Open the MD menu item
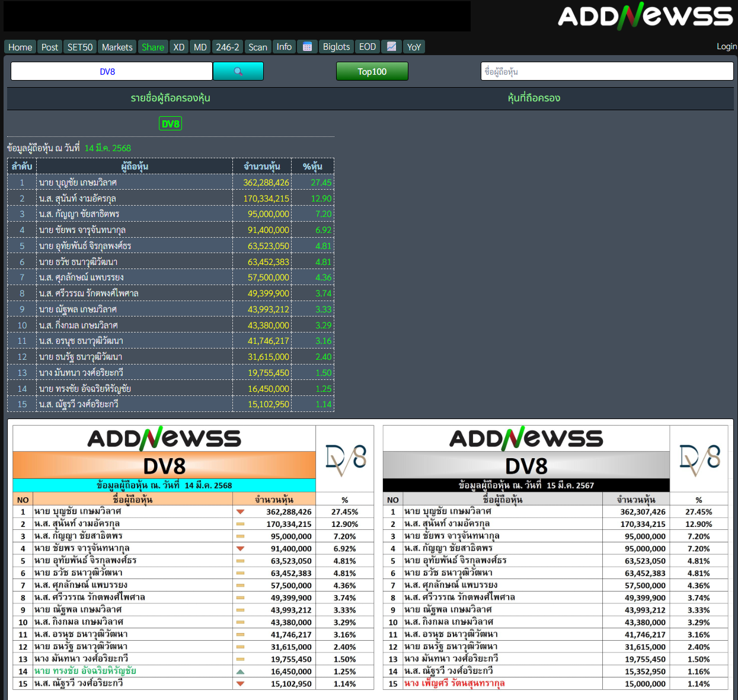Screen dimensions: 738x700 coord(200,47)
